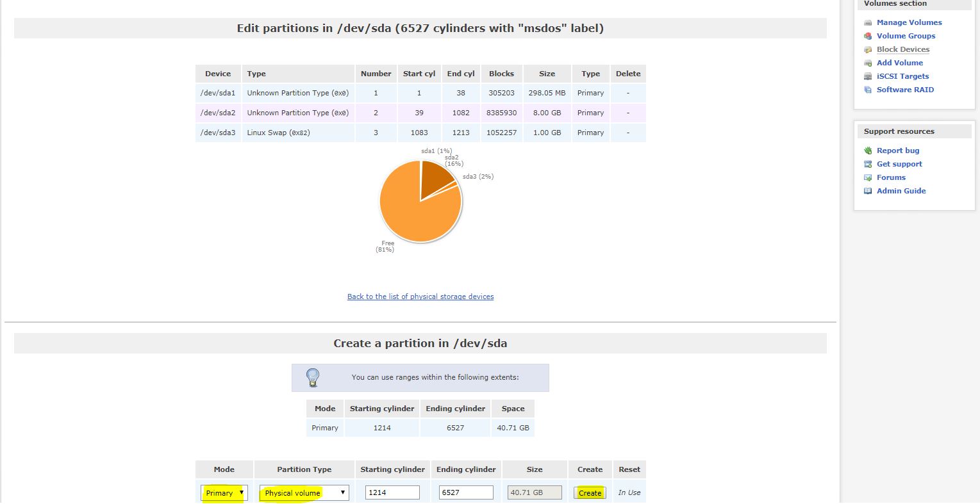The height and width of the screenshot is (504, 980).
Task: Click the Admin Guide book icon
Action: pos(868,191)
